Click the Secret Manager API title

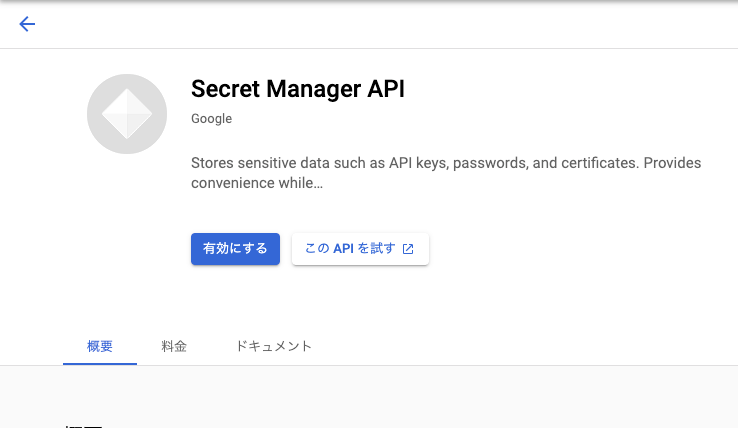(x=297, y=89)
